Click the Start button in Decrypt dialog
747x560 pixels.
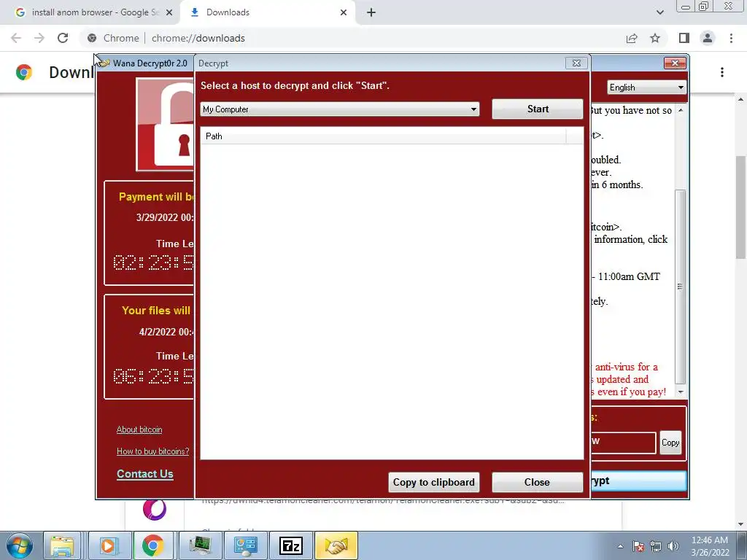538,109
